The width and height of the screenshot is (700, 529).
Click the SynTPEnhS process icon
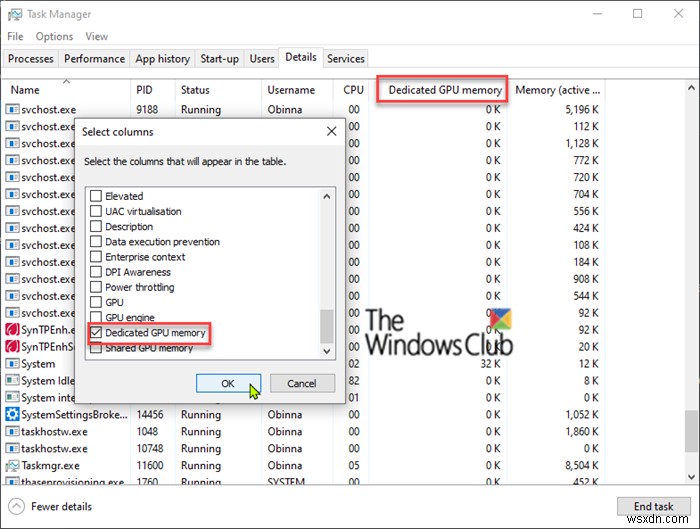coord(12,347)
